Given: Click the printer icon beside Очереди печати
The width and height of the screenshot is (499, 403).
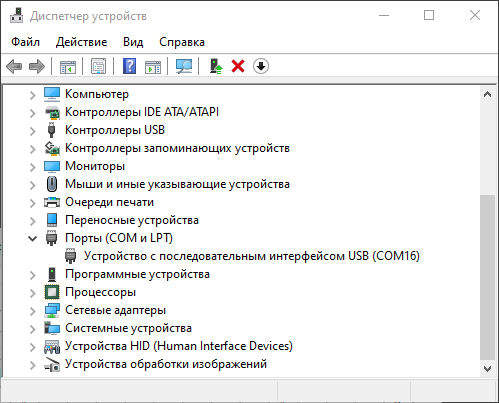Looking at the screenshot, I should click(52, 202).
